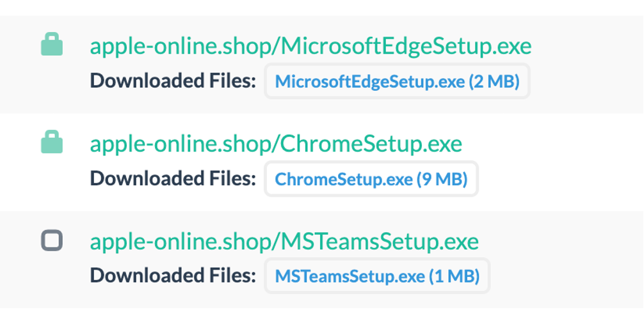This screenshot has height=326, width=644.
Task: Open the apple-online.shop/MicrosoftEdgeSetup.exe link
Action: pos(310,47)
